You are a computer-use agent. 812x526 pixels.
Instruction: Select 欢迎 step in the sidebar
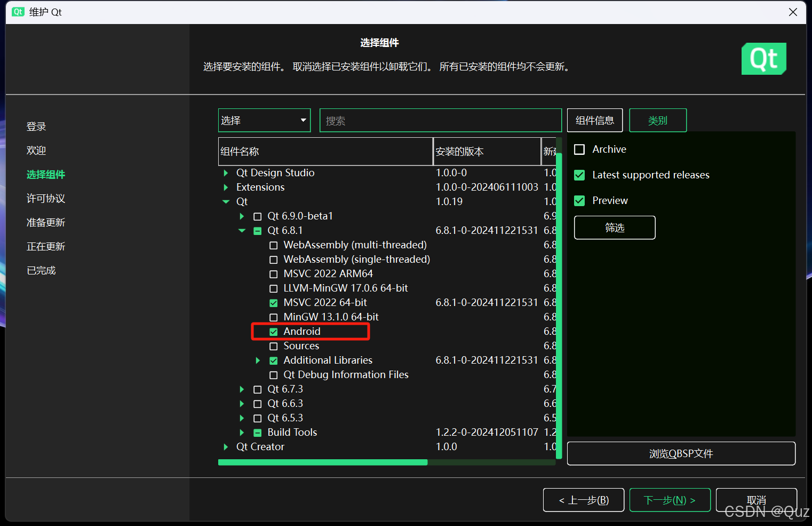tap(36, 151)
